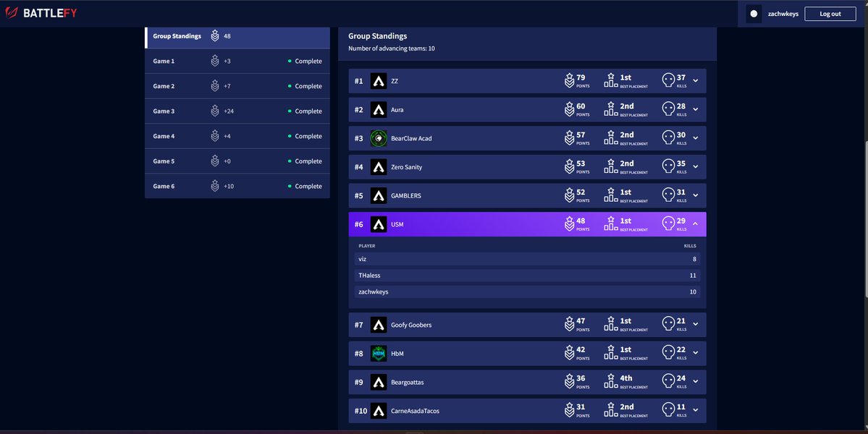868x434 pixels.
Task: Click the Aura team logo
Action: 379,109
